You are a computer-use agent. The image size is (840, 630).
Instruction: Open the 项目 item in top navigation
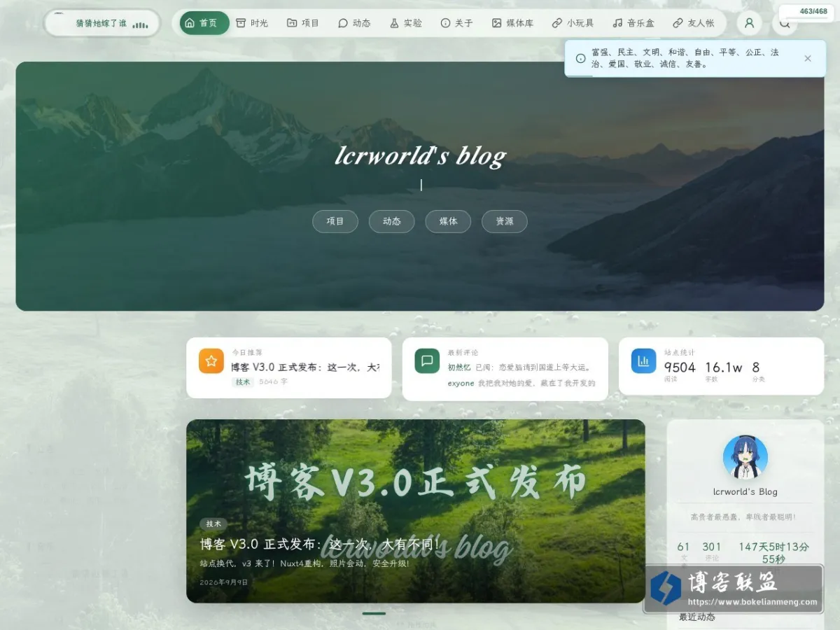pos(303,23)
